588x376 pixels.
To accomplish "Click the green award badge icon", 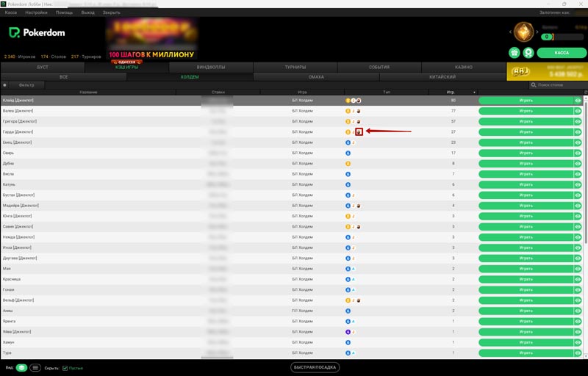I will pyautogui.click(x=527, y=53).
